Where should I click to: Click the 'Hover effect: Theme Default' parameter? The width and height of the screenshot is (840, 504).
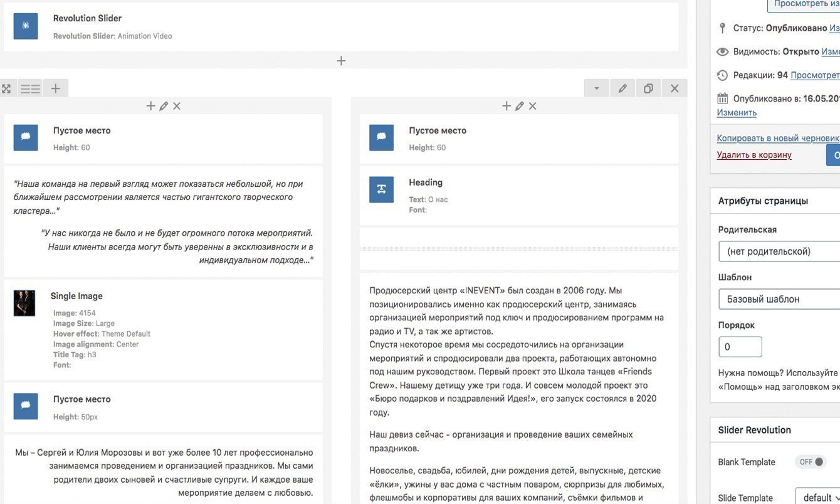(102, 333)
